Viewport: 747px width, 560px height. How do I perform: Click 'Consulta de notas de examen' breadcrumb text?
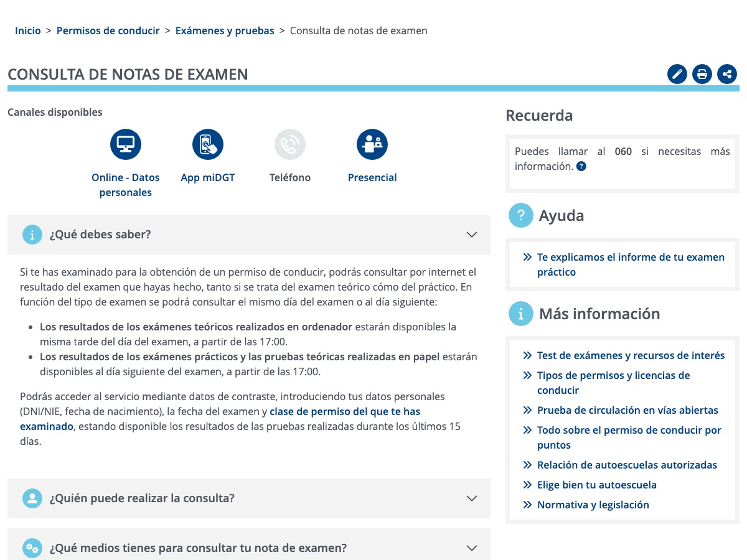point(359,30)
